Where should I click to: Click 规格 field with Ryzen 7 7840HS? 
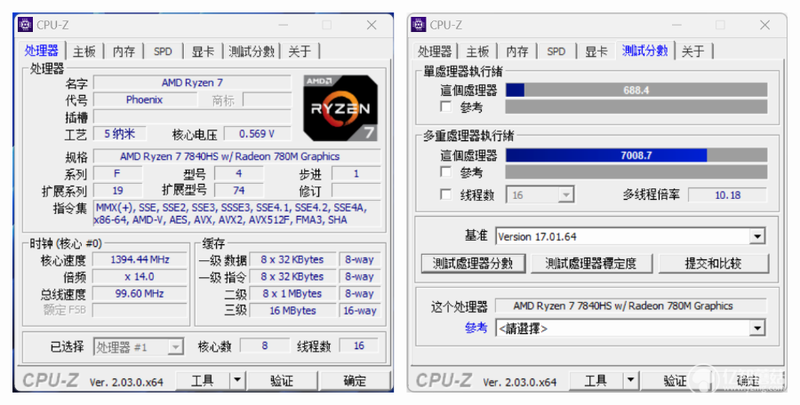pyautogui.click(x=237, y=156)
